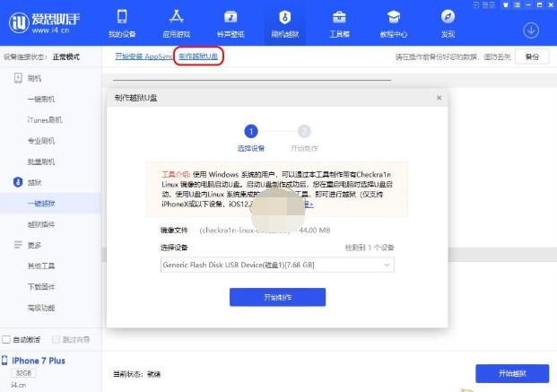Click the 开始制作 button
The width and height of the screenshot is (557, 392).
pyautogui.click(x=277, y=297)
